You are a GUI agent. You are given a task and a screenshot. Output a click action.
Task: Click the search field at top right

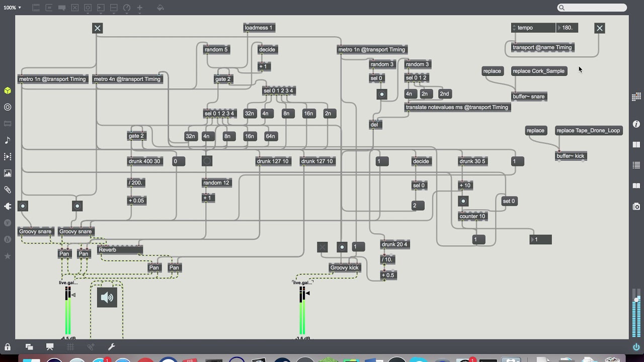[x=592, y=8]
